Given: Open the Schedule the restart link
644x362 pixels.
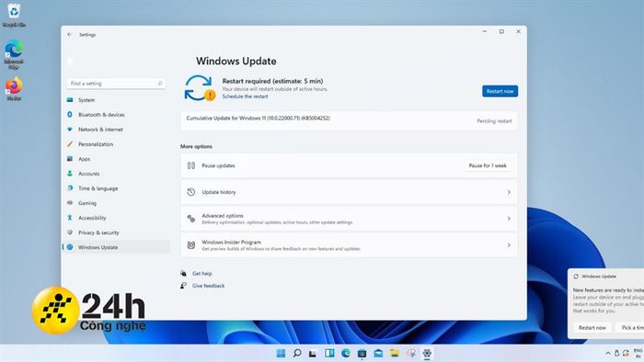Looking at the screenshot, I should 245,96.
